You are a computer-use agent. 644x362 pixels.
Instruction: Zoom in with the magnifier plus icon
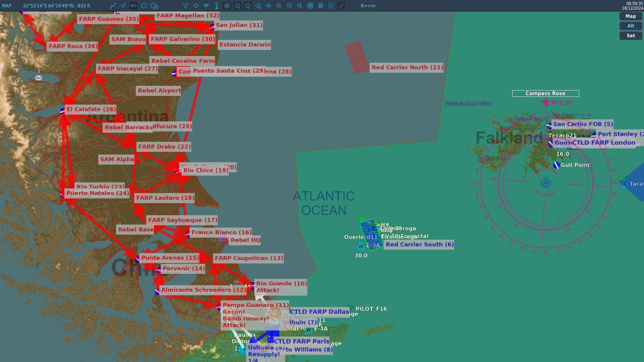coord(279,6)
